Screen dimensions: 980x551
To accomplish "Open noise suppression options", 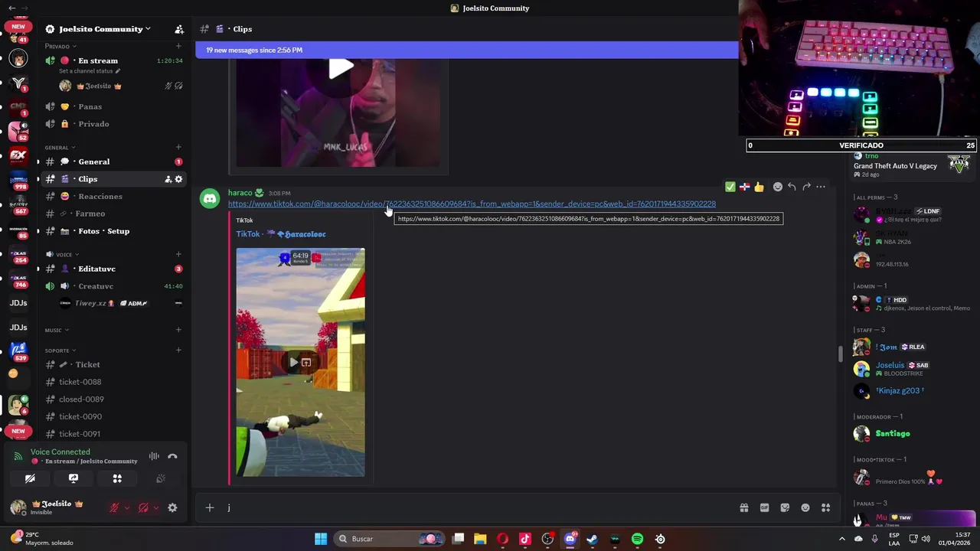I will click(x=154, y=456).
